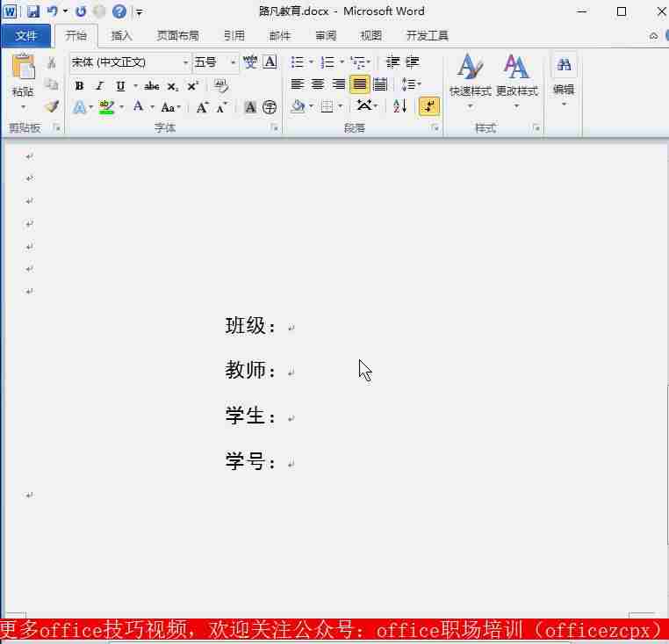Viewport: 669px width, 644px height.
Task: Undo the last action
Action: (53, 11)
